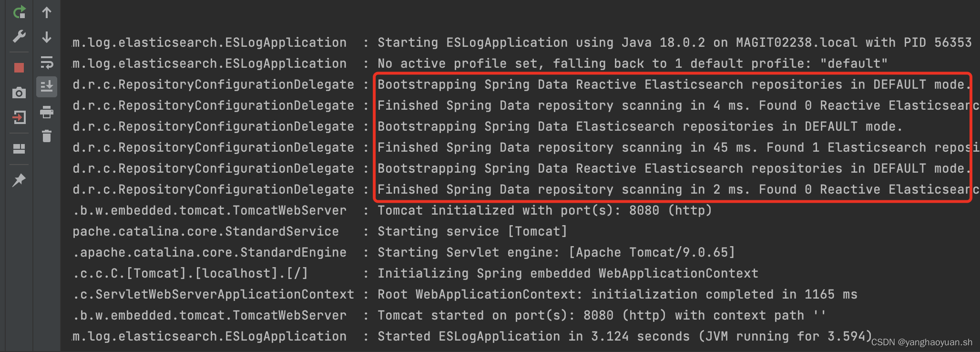980x352 pixels.
Task: Open run configuration settings with wrench icon
Action: [x=19, y=36]
